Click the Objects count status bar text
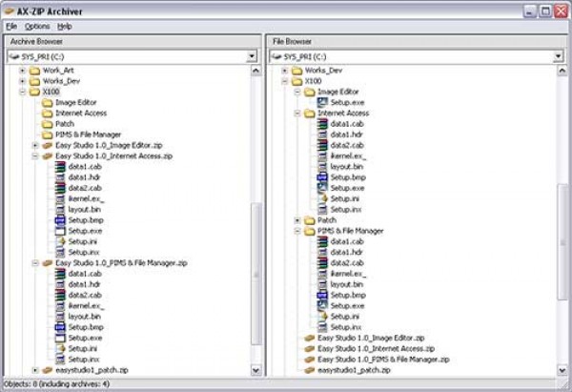 point(56,384)
